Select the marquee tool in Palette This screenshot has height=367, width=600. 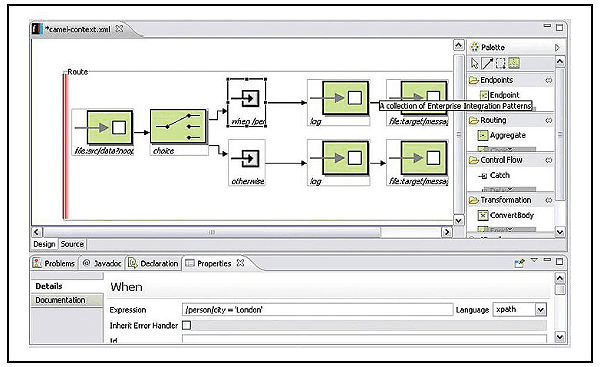(x=501, y=63)
